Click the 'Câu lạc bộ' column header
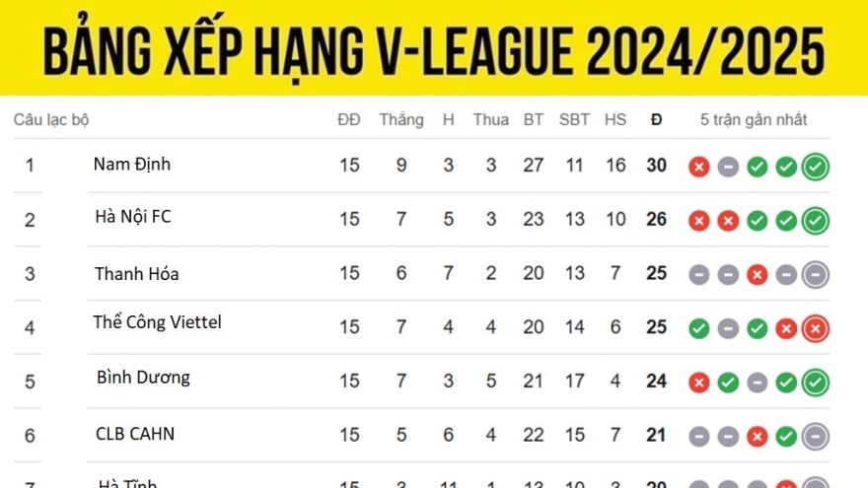This screenshot has height=488, width=868. pyautogui.click(x=51, y=120)
